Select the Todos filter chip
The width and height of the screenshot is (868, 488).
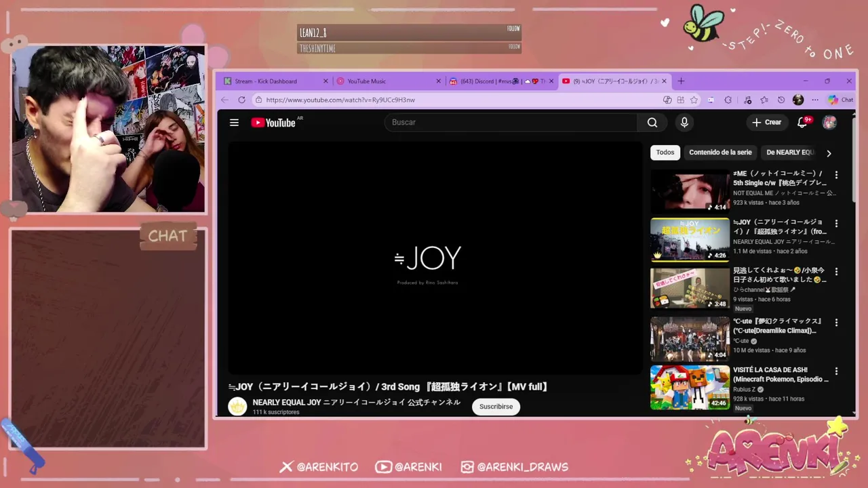[x=665, y=152]
